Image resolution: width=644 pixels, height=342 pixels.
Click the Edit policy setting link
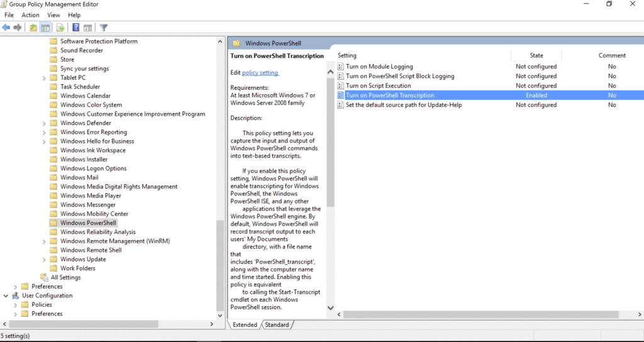pyautogui.click(x=260, y=73)
